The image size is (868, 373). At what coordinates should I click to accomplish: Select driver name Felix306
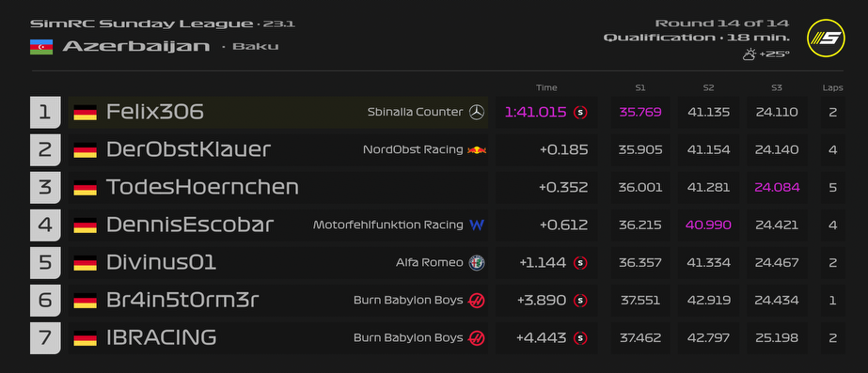[155, 113]
